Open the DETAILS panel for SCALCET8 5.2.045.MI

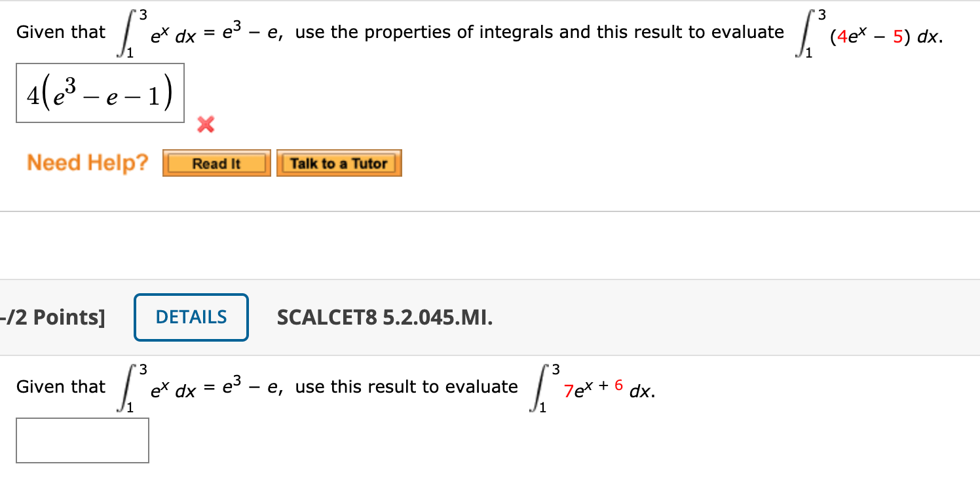tap(191, 317)
